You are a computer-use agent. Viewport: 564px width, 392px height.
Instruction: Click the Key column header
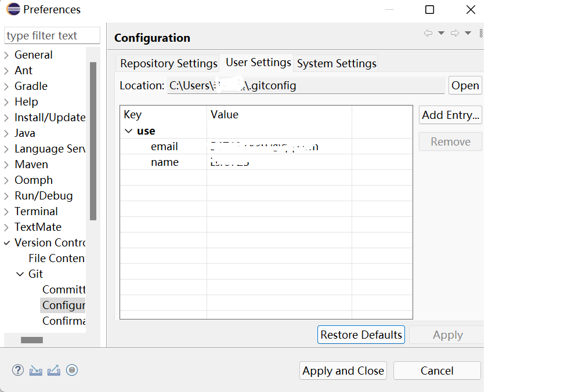(164, 115)
